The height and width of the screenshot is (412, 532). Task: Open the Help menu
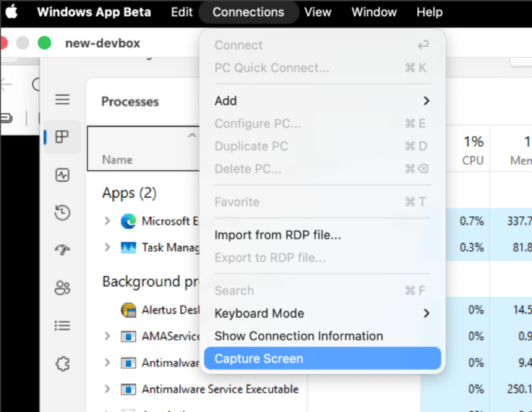point(429,12)
